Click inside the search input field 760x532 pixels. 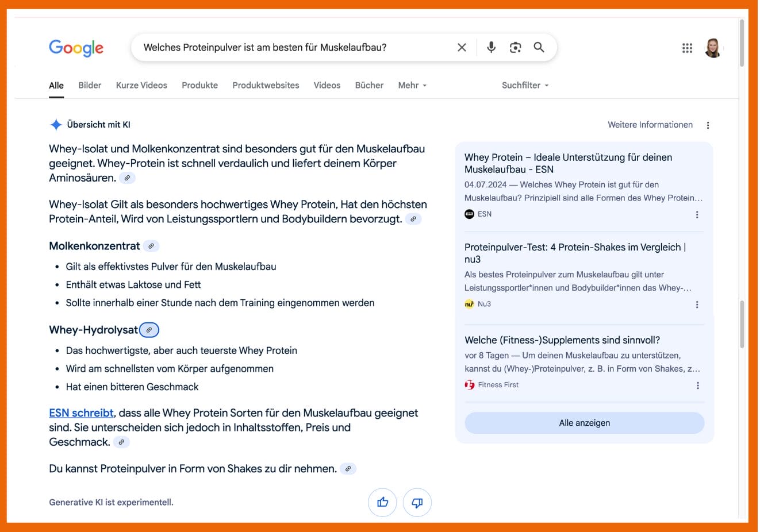(x=287, y=48)
